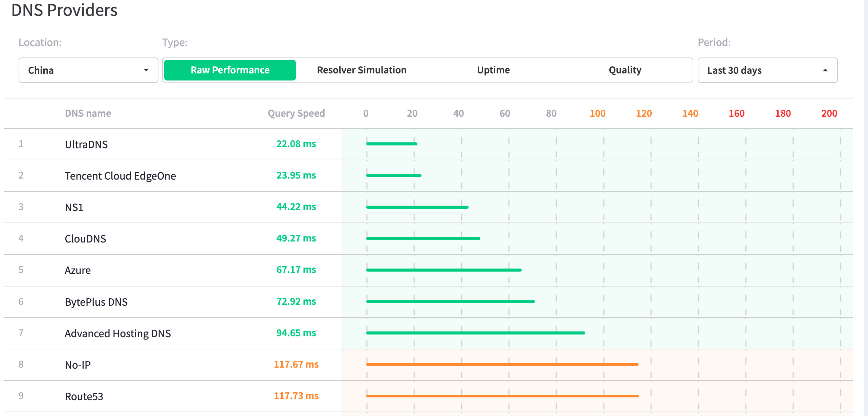Screen dimensions: 868x416
Task: Open the China location dropdown
Action: pyautogui.click(x=88, y=70)
